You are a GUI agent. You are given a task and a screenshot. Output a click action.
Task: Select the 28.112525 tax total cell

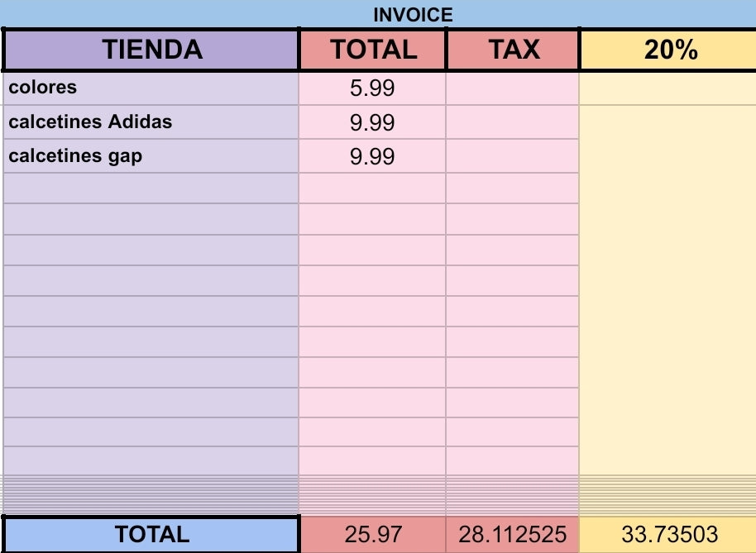513,535
